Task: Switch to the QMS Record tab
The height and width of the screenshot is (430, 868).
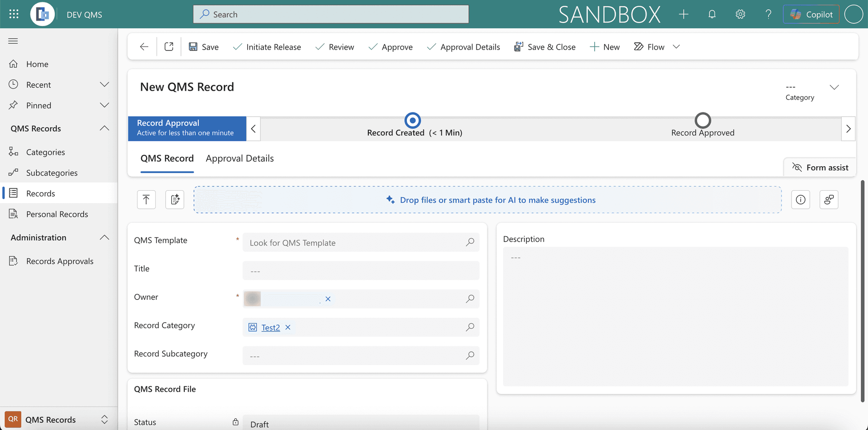Action: (167, 159)
